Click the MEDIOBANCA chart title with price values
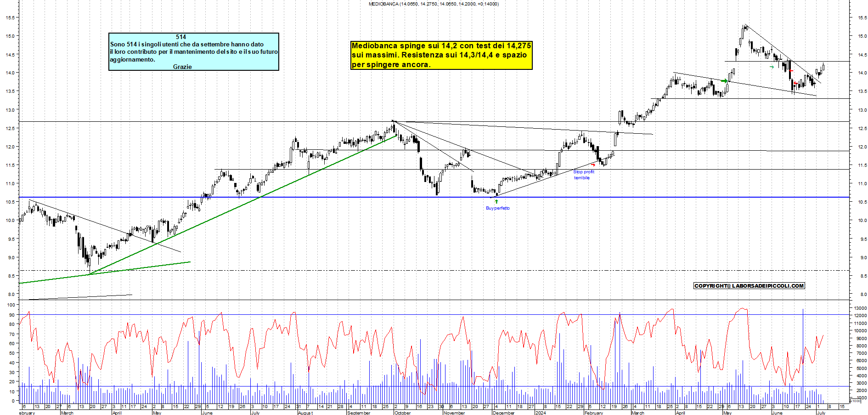 click(x=434, y=4)
